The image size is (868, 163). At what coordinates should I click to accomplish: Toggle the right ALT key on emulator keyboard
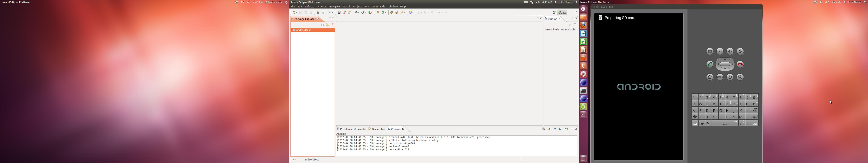(x=755, y=124)
